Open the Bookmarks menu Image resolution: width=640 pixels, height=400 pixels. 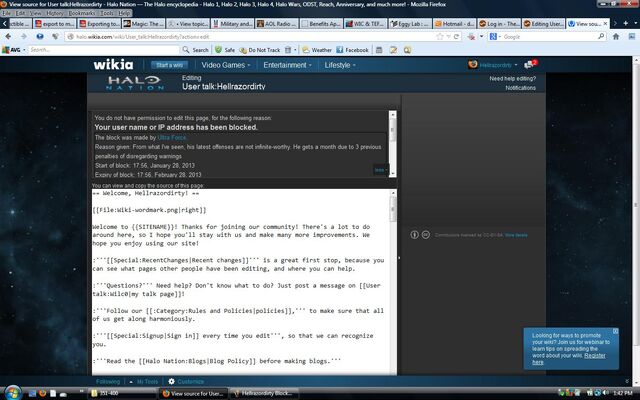[x=82, y=13]
